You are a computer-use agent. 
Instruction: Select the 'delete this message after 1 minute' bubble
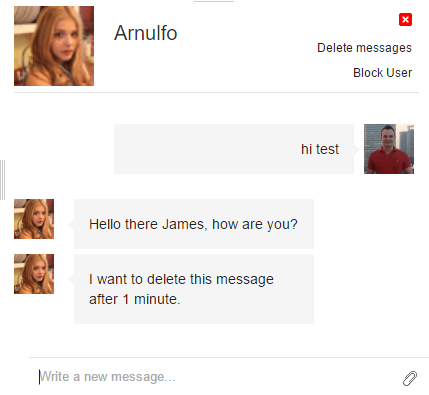point(194,289)
